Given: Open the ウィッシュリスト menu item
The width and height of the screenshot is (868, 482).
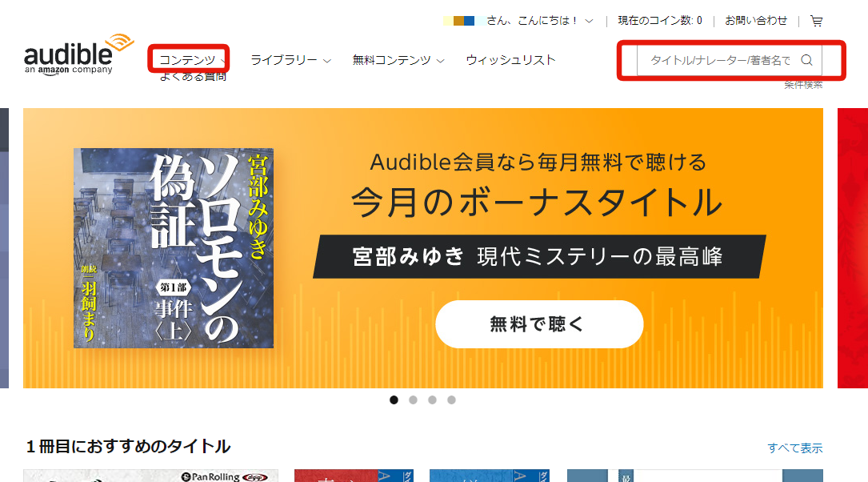Looking at the screenshot, I should (510, 60).
